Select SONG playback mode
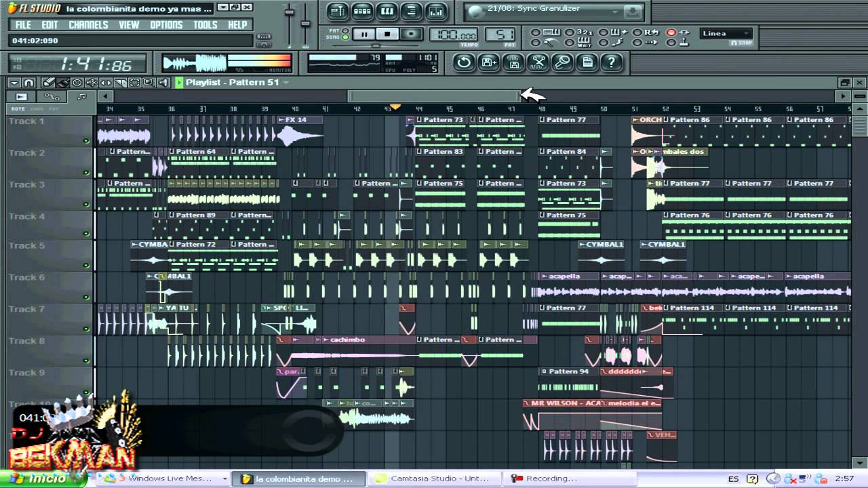868x488 pixels. 345,38
